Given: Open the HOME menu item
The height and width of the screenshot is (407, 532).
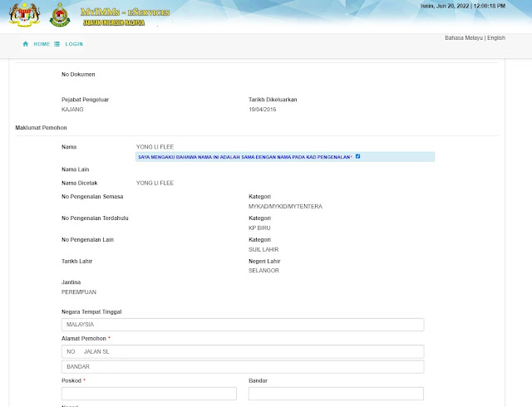Looking at the screenshot, I should coord(42,44).
